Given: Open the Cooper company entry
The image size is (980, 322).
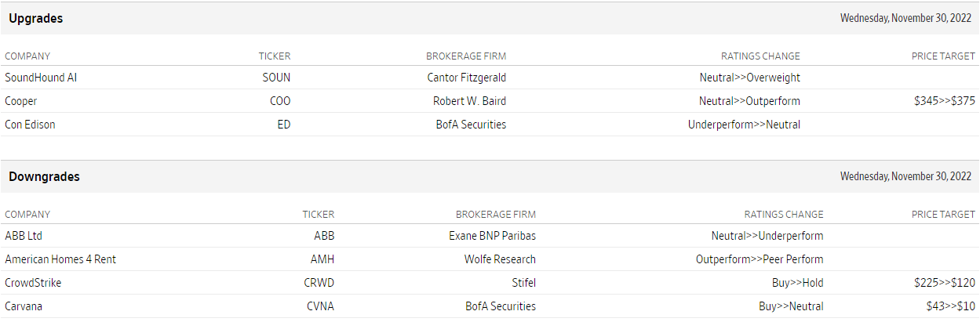Looking at the screenshot, I should coord(21,101).
